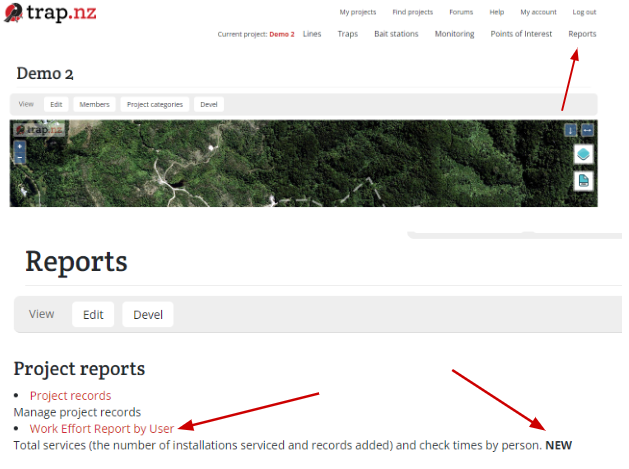Go to Traps in project navigation

coord(347,34)
